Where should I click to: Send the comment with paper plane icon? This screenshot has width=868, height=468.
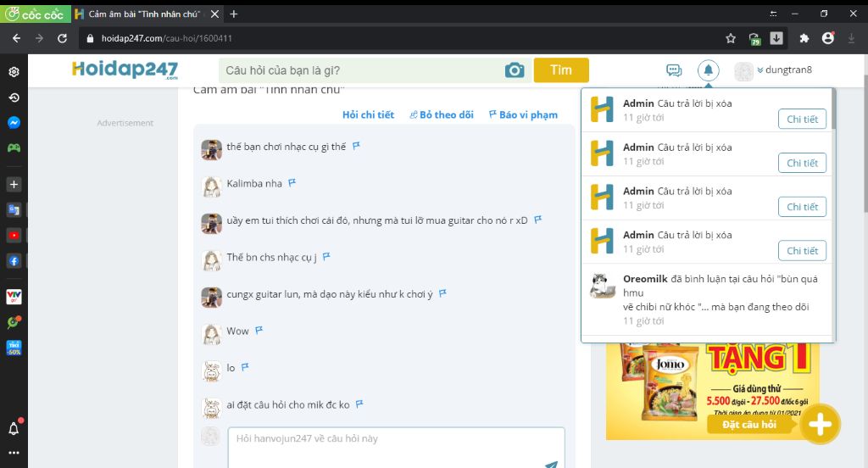pyautogui.click(x=551, y=464)
